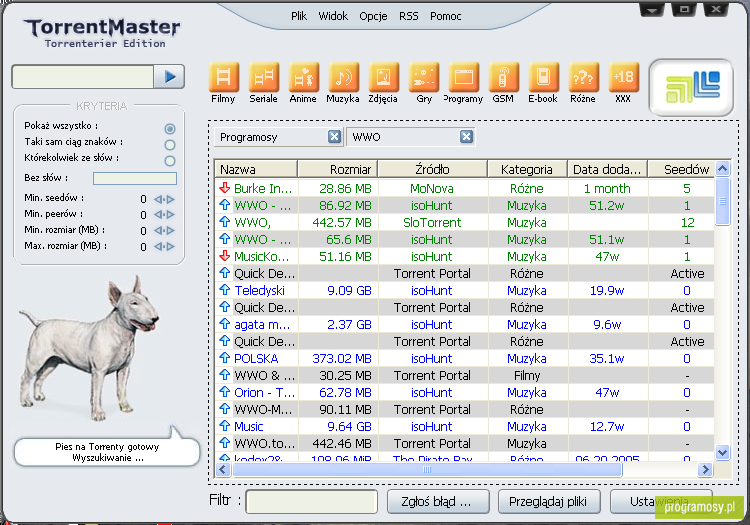Sort results by Źródło column header
Screen dimensions: 750x525
click(x=433, y=169)
